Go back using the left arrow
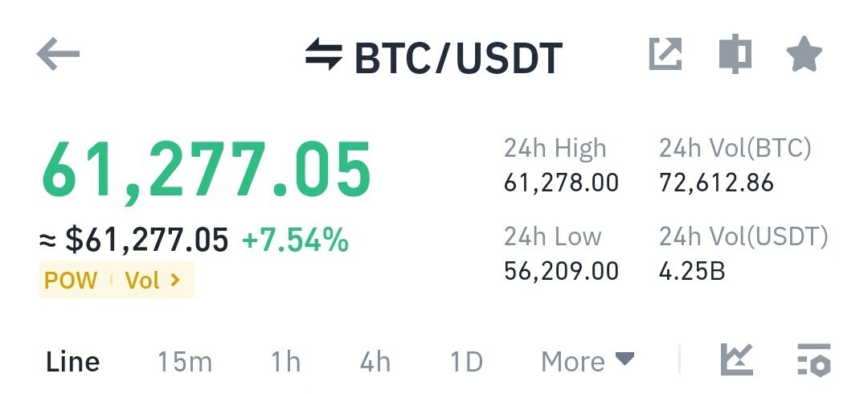The width and height of the screenshot is (868, 394). pos(58,54)
